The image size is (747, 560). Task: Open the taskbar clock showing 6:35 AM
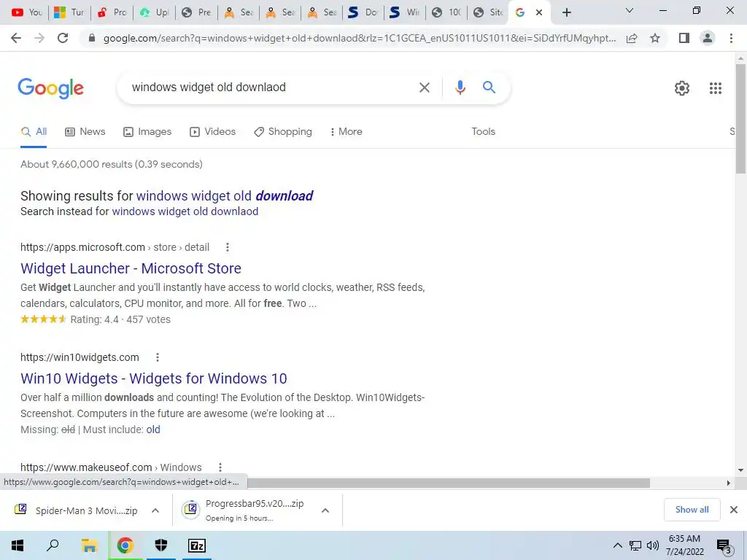click(684, 545)
